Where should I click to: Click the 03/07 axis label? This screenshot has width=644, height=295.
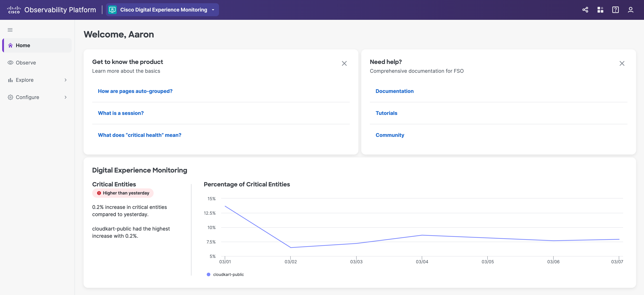pos(617,262)
